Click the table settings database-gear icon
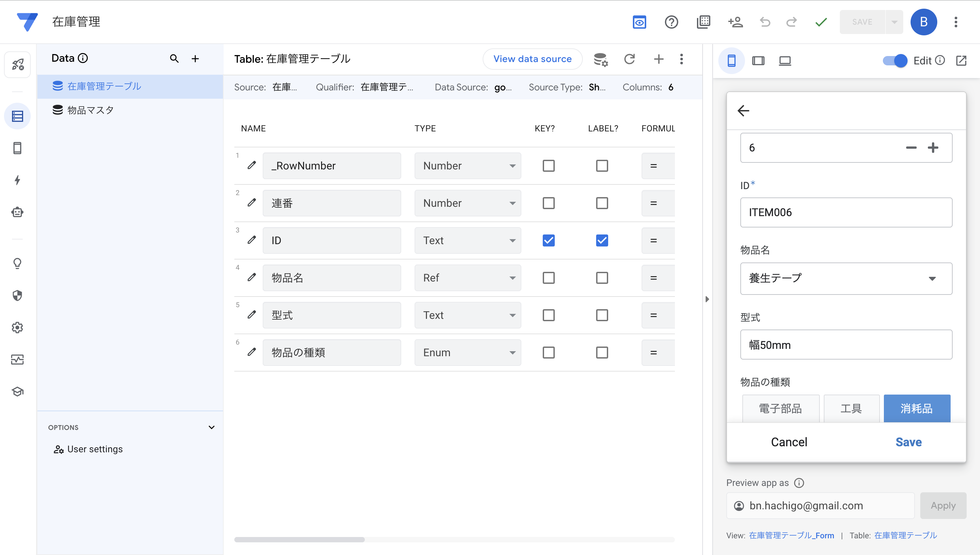Viewport: 980px width, 555px height. click(601, 59)
